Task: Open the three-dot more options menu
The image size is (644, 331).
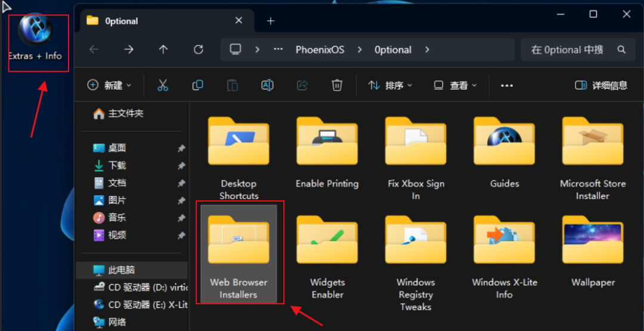Action: pyautogui.click(x=507, y=85)
